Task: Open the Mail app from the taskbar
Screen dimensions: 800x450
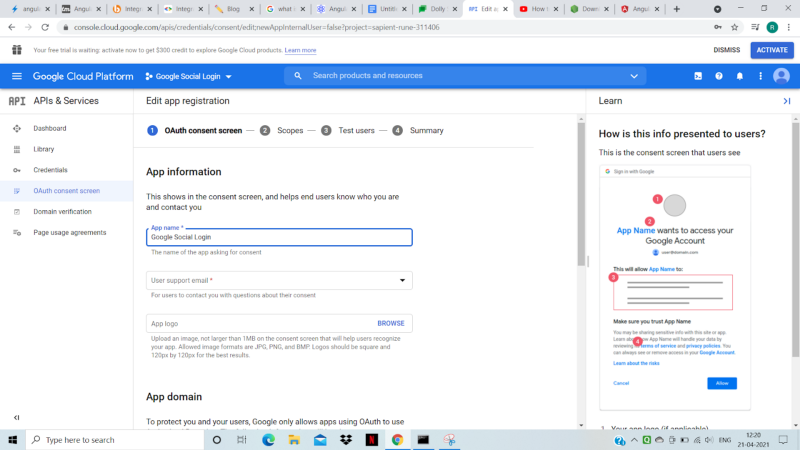Action: (x=320, y=440)
